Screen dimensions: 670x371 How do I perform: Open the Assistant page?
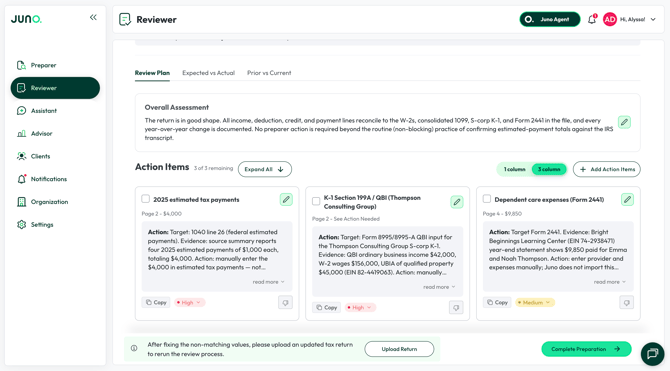tap(55, 111)
